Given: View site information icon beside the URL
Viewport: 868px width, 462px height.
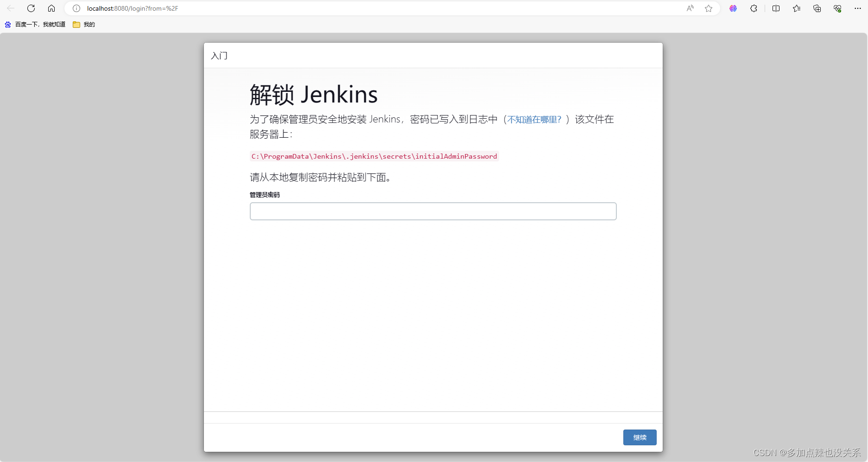Looking at the screenshot, I should pos(76,8).
